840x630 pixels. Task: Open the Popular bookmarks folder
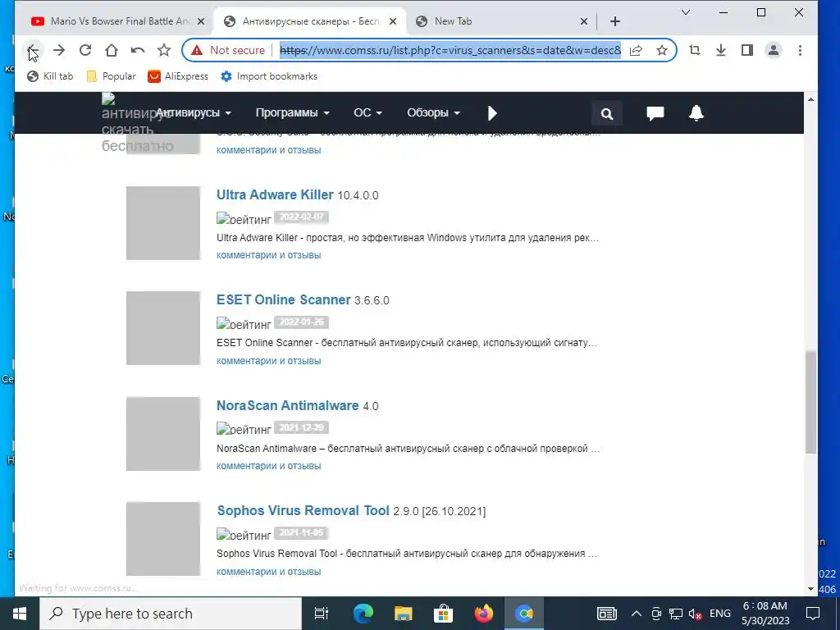112,76
